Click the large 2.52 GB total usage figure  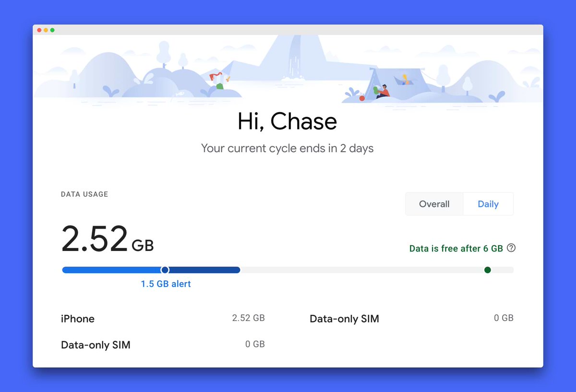click(108, 239)
